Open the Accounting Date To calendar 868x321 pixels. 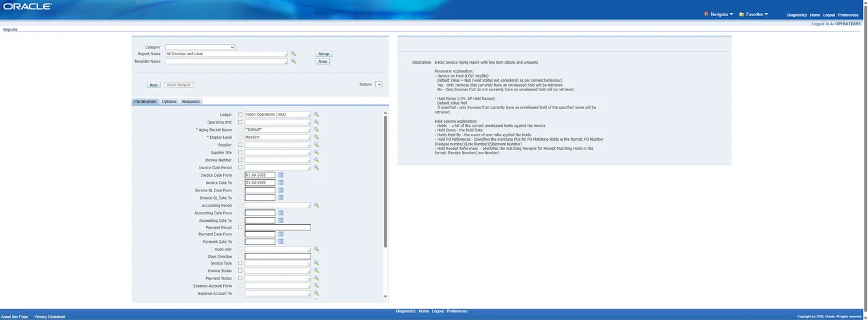click(x=281, y=221)
